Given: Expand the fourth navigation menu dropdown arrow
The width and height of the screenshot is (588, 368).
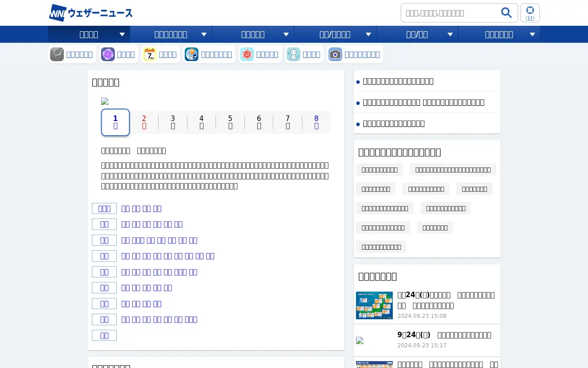Looking at the screenshot, I should [368, 34].
